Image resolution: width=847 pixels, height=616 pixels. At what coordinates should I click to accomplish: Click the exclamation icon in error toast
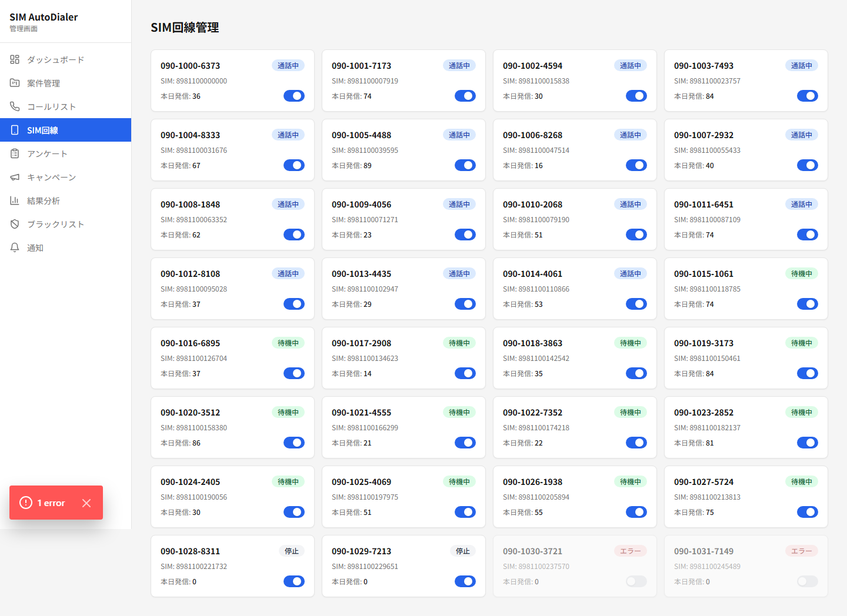pos(26,503)
